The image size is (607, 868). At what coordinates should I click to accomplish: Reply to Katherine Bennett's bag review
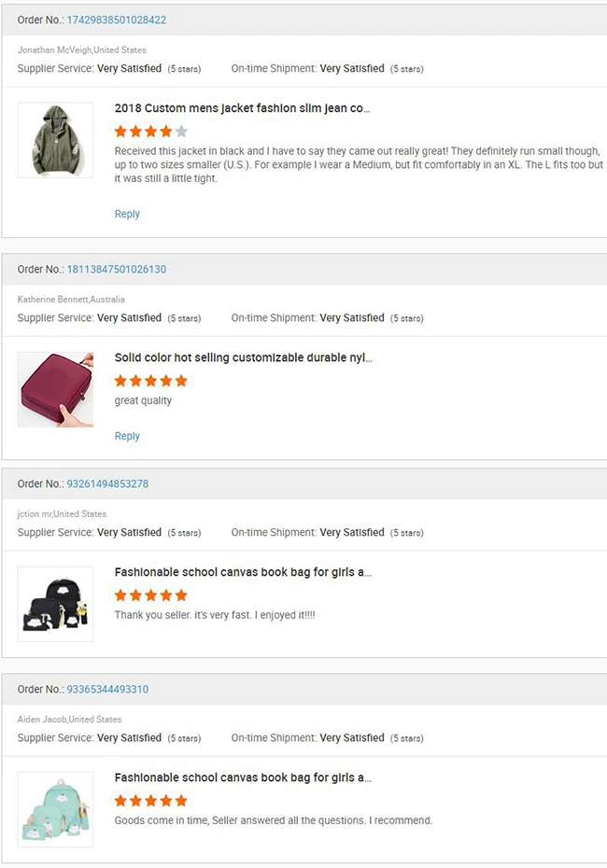(x=127, y=436)
